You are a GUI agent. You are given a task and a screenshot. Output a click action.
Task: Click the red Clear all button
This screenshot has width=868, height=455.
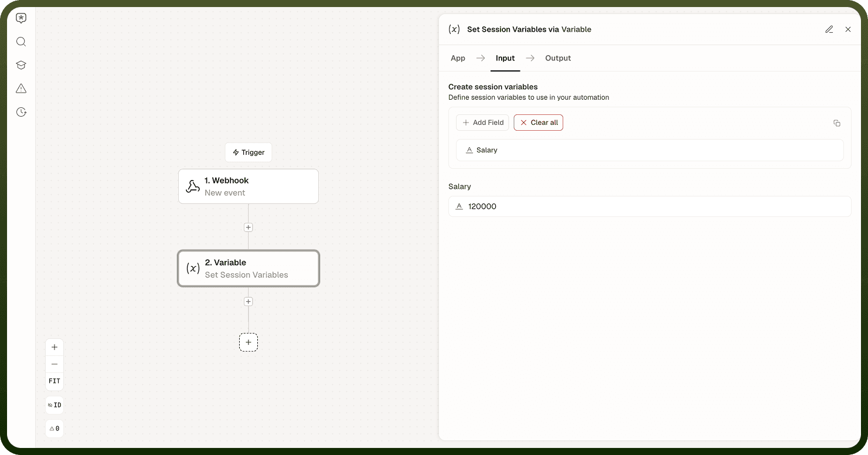tap(539, 123)
